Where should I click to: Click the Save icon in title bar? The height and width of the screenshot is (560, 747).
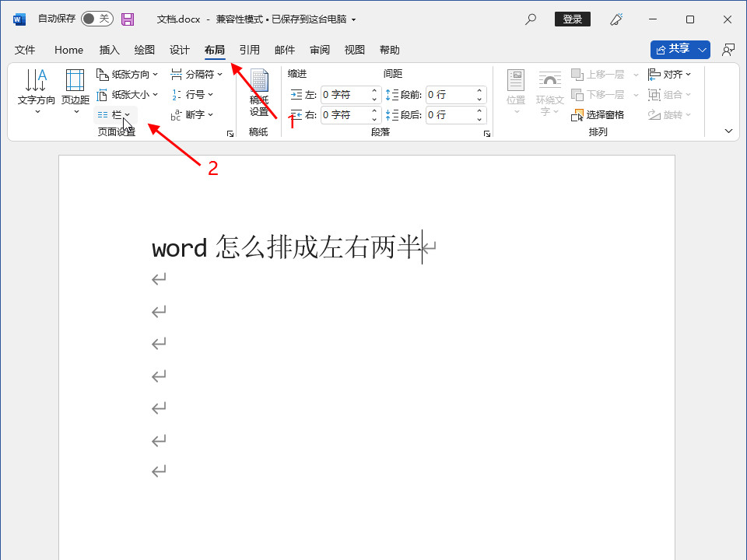(x=128, y=19)
